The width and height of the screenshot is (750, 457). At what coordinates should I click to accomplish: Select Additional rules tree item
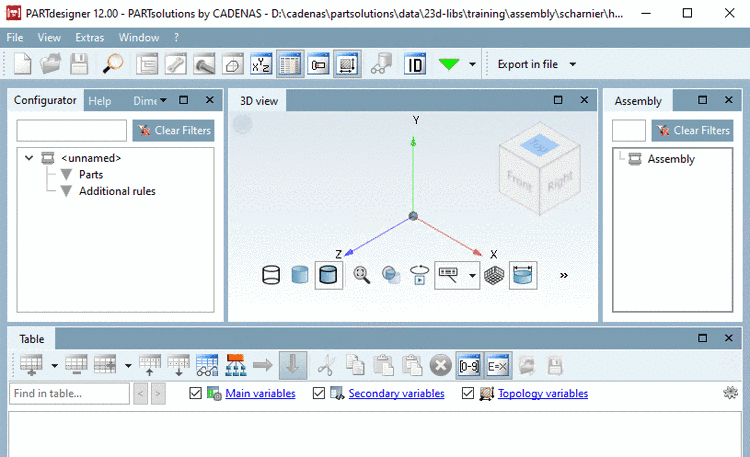pyautogui.click(x=117, y=191)
